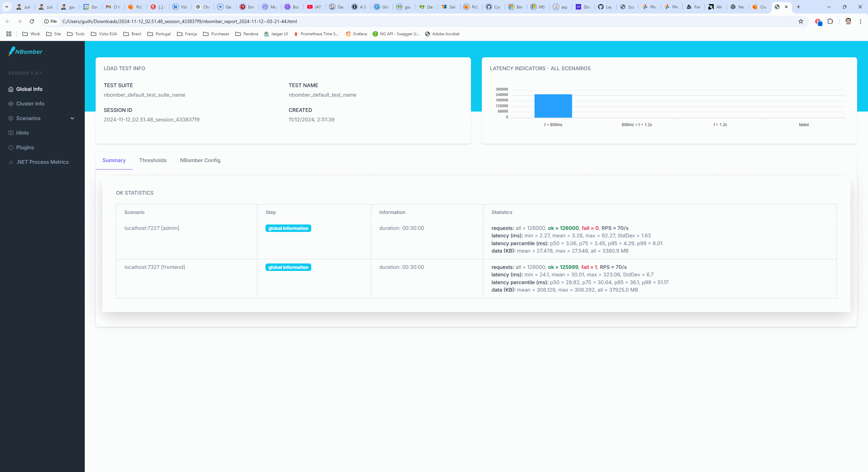The width and height of the screenshot is (868, 472).
Task: Click the blue t < 800ms latency bar
Action: tap(553, 106)
